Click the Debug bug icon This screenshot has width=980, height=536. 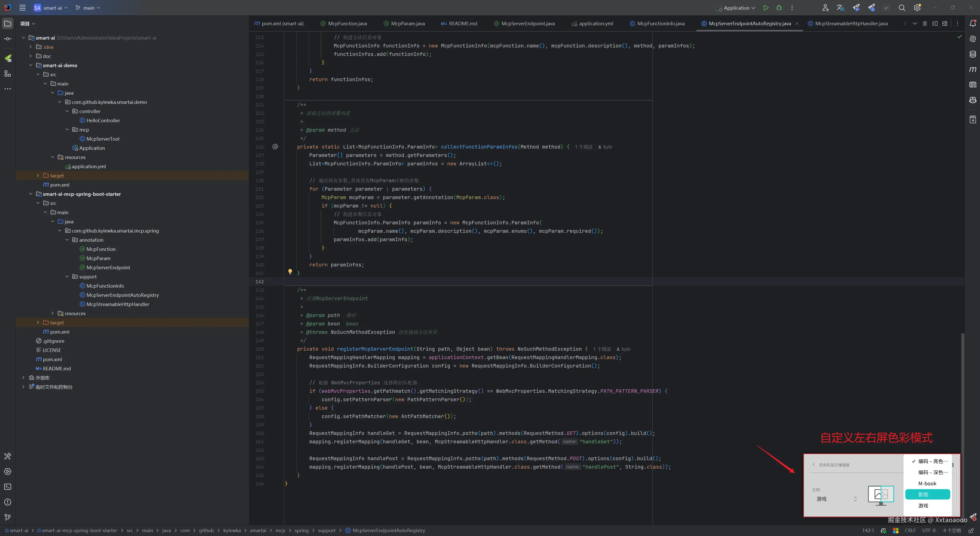pos(779,8)
